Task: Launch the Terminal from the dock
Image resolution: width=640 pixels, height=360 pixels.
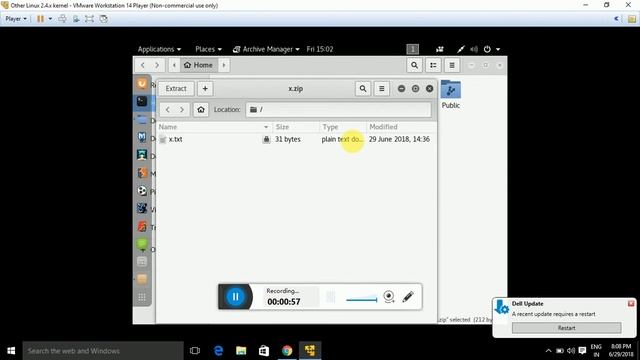Action: coord(142,101)
